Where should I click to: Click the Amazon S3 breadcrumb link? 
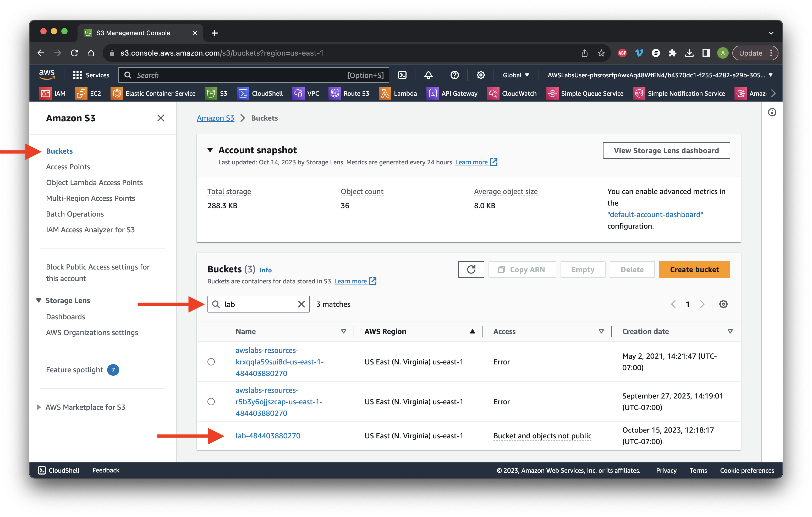pos(216,118)
